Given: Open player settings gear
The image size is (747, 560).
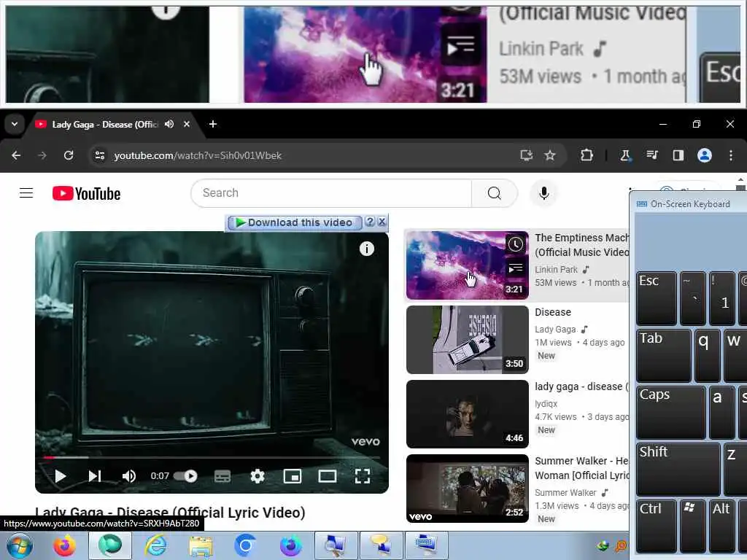Looking at the screenshot, I should tap(258, 475).
